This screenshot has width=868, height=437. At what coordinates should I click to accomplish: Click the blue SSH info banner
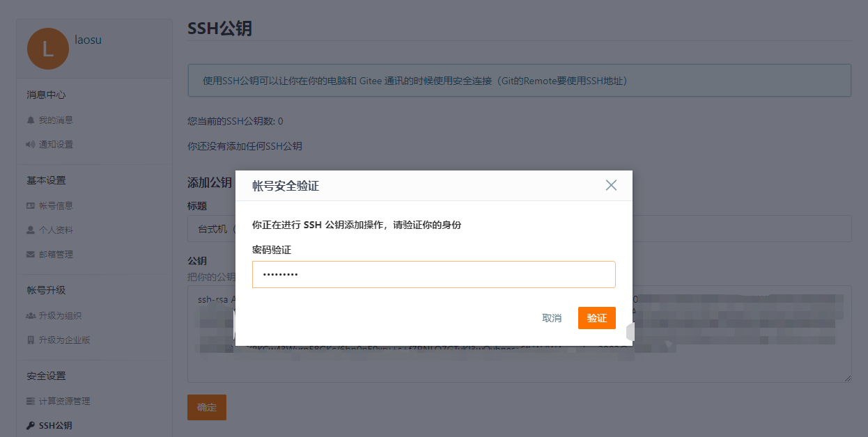(519, 81)
